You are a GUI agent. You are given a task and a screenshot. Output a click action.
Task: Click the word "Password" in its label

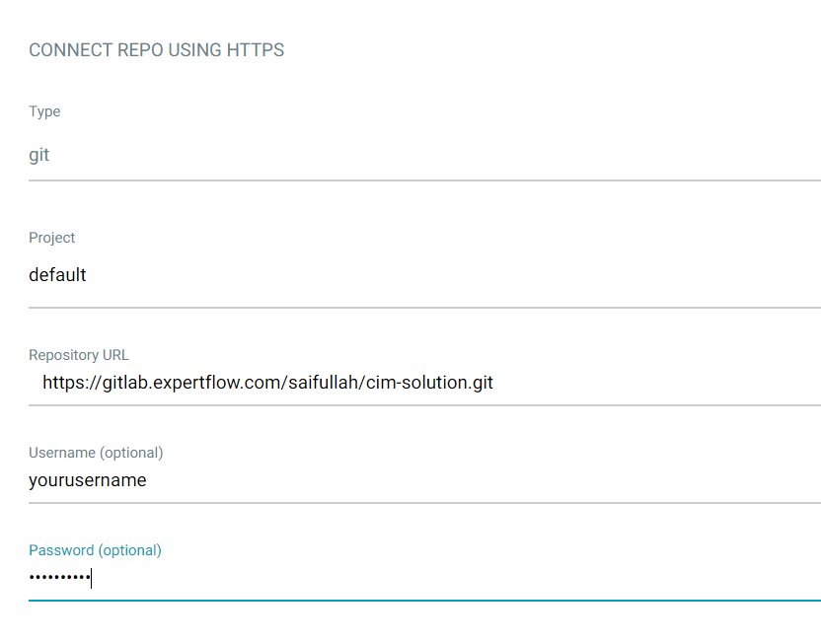click(x=61, y=550)
